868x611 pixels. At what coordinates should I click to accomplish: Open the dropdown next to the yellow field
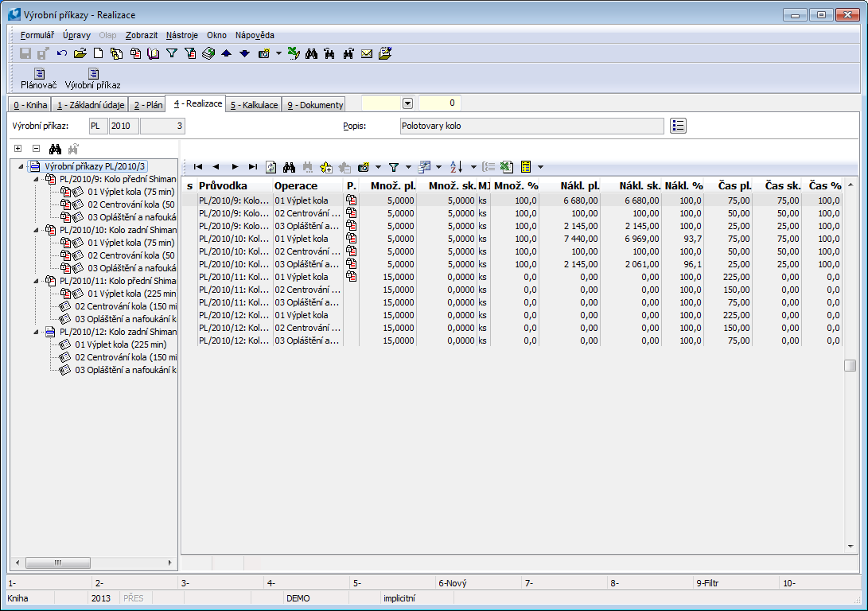(x=407, y=103)
